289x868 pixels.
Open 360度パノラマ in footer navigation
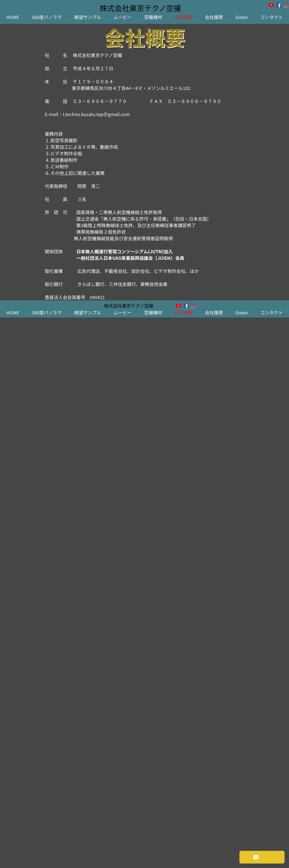(x=47, y=313)
